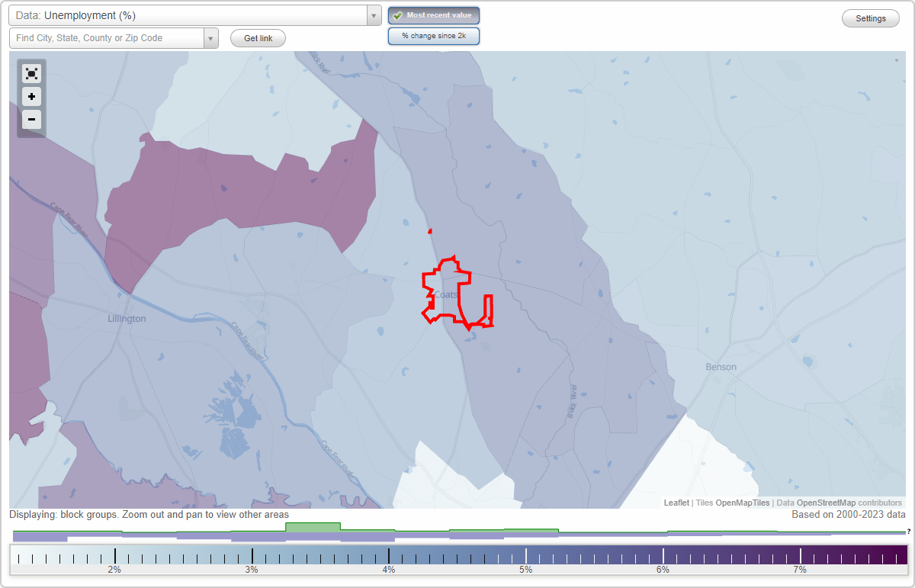The width and height of the screenshot is (915, 588).
Task: Click the 'Based on 2000-2023 data' text
Action: (x=849, y=515)
